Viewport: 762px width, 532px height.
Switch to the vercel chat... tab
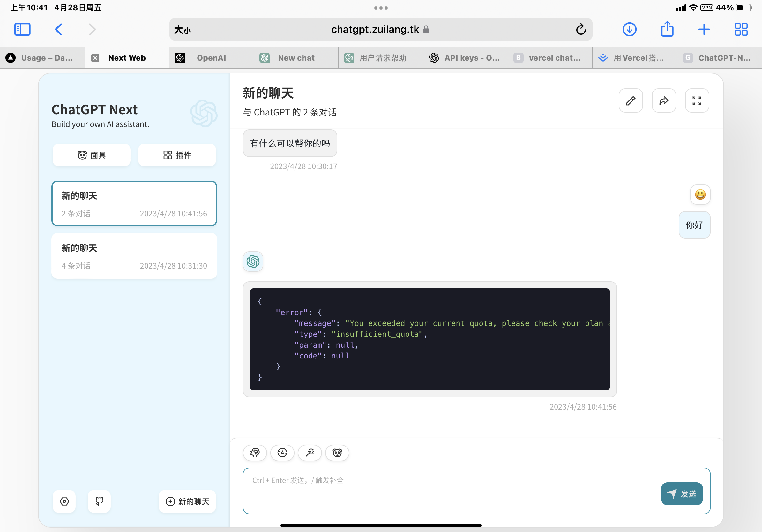(550, 58)
